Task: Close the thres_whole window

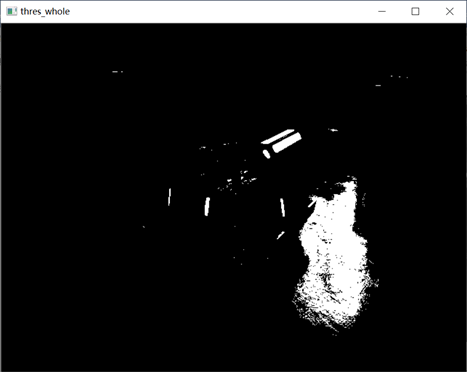Action: pyautogui.click(x=449, y=11)
